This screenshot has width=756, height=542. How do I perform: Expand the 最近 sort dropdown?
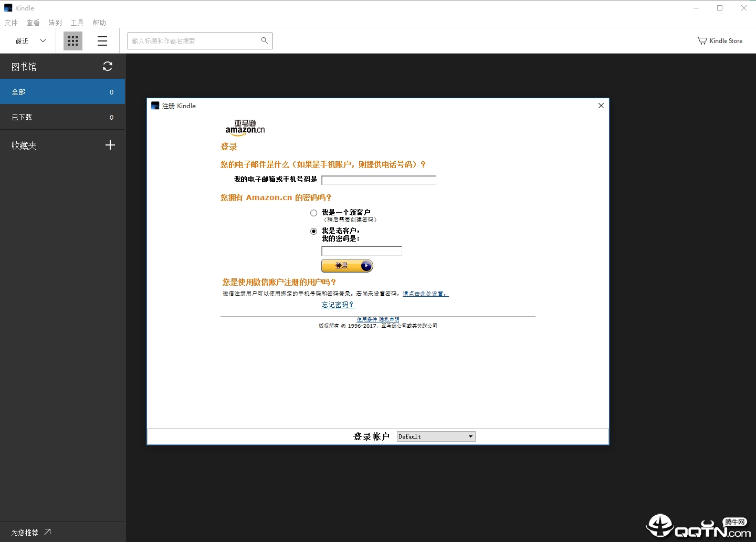click(x=31, y=41)
